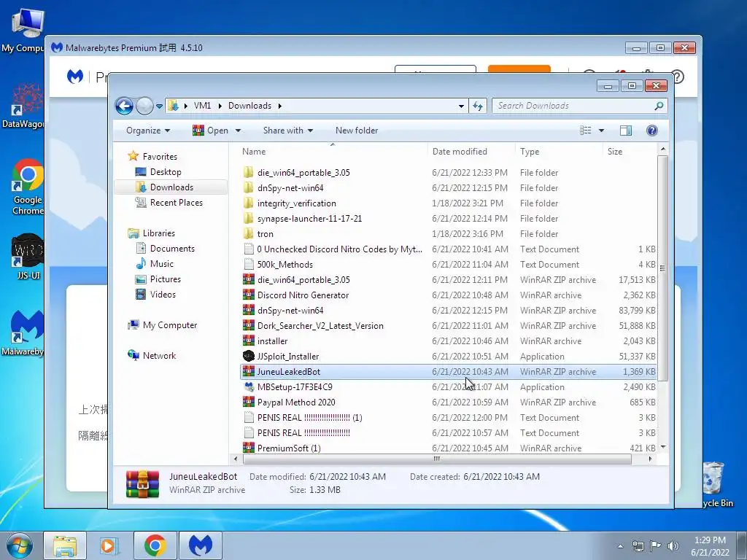This screenshot has width=747, height=560.
Task: Open Explorer help icon
Action: (651, 131)
